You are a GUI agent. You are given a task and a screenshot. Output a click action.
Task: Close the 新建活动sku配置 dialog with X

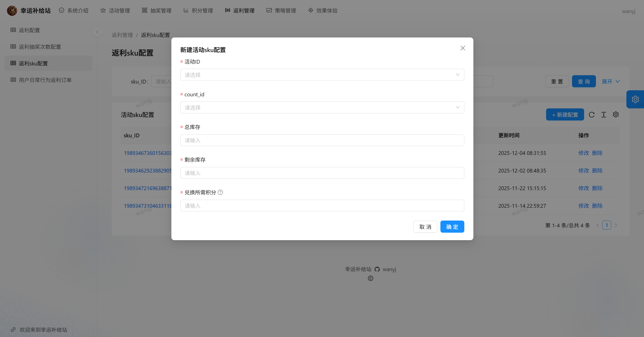point(463,48)
